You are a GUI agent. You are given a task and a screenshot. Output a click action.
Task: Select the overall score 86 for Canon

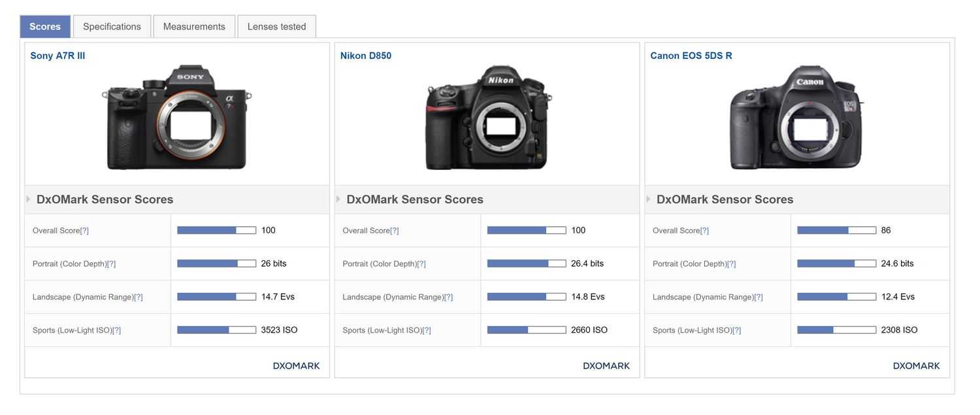(886, 230)
